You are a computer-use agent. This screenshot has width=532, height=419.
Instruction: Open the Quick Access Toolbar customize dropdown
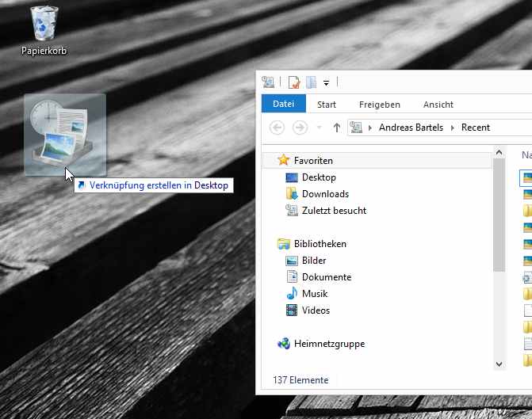pos(326,82)
